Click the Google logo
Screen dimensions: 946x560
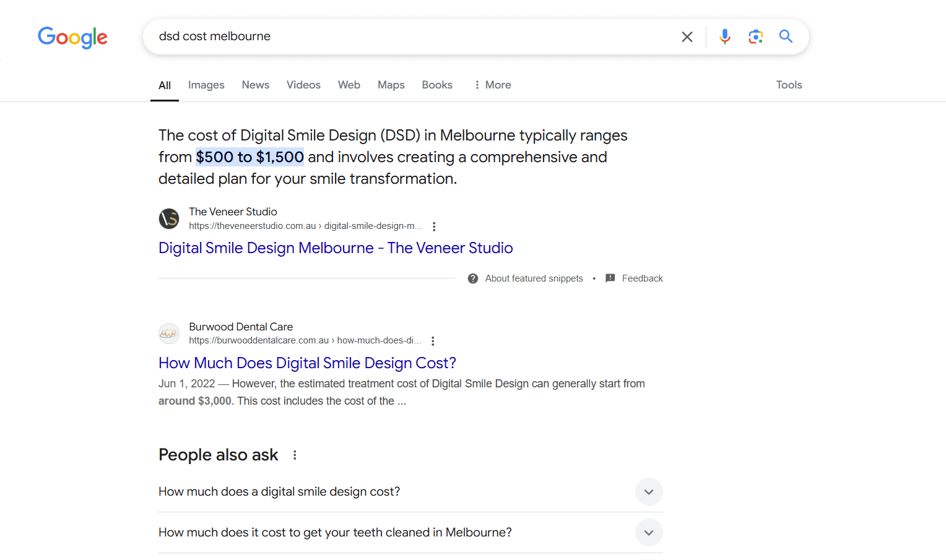pos(72,37)
